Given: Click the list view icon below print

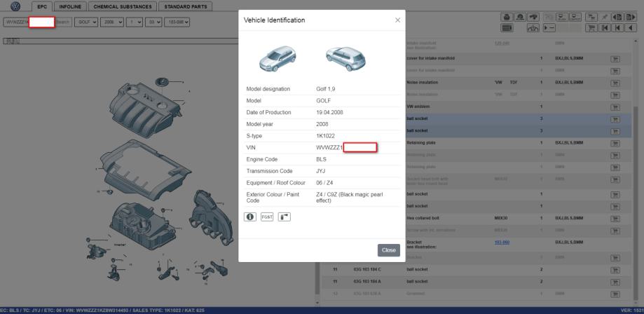Looking at the screenshot, I should tap(507, 28).
